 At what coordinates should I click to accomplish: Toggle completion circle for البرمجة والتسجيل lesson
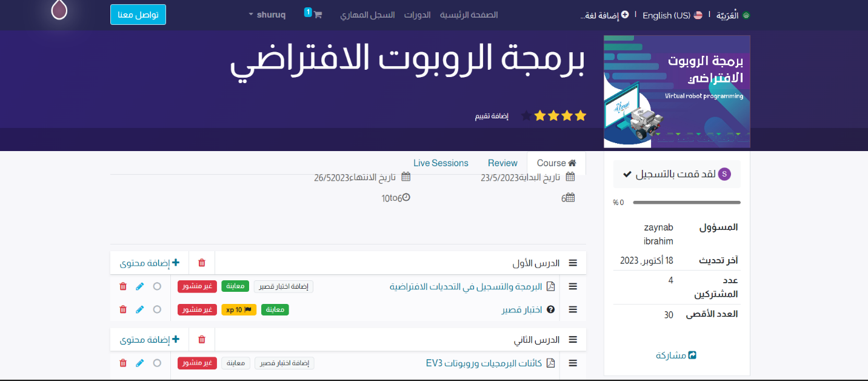tap(157, 286)
